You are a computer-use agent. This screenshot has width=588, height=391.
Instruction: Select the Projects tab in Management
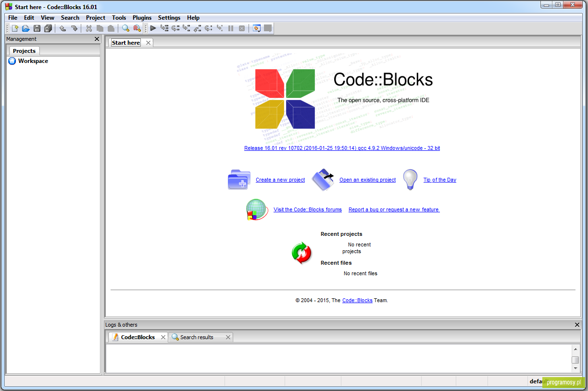[24, 50]
